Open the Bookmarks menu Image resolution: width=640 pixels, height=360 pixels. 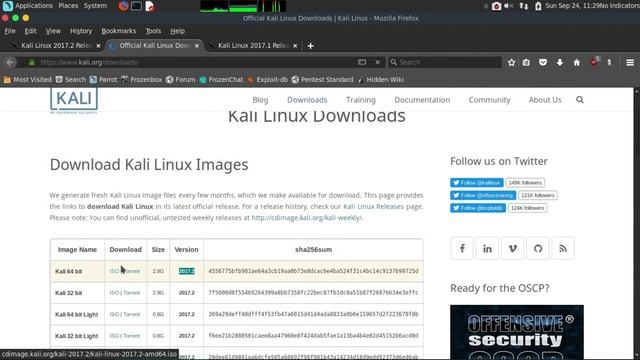118,31
